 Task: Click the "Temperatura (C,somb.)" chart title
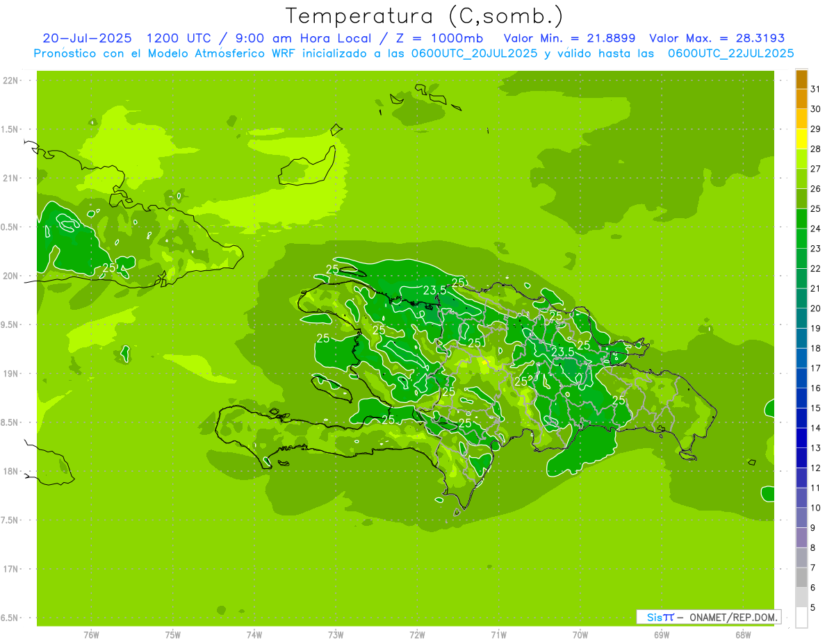[424, 15]
